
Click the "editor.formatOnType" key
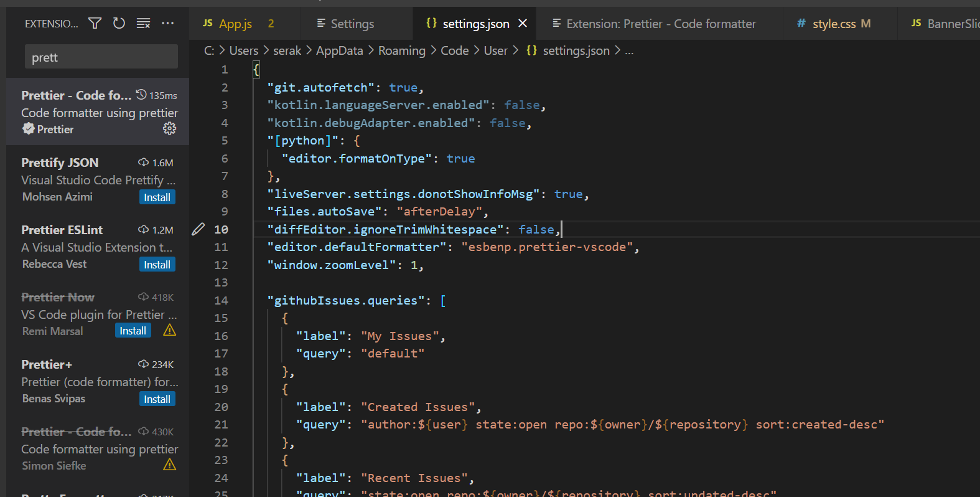click(x=357, y=158)
